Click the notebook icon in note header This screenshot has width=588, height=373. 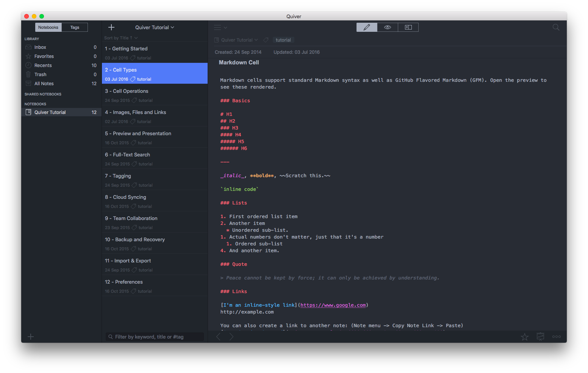[x=217, y=40]
